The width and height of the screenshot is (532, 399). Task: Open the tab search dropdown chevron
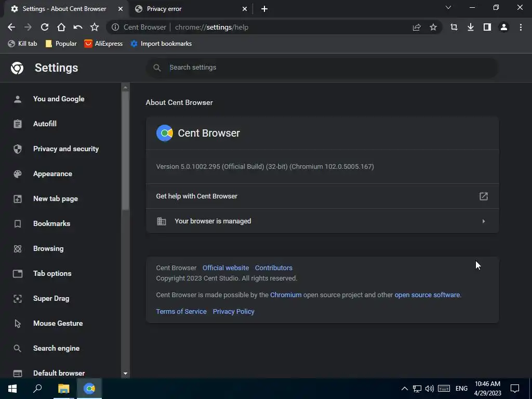point(448,7)
